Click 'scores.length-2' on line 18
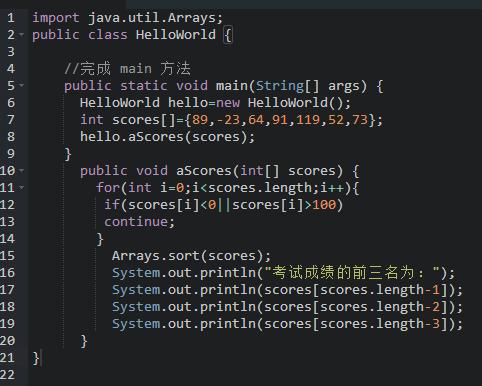Screen dimensions: 482x386 380,307
